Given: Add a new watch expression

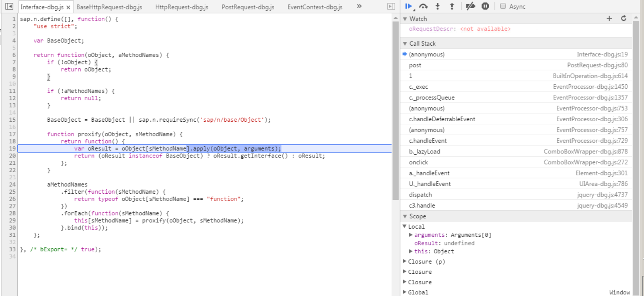Looking at the screenshot, I should [x=609, y=18].
